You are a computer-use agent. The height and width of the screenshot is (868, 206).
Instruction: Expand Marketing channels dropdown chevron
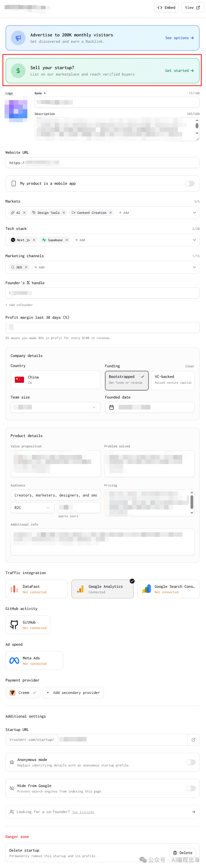194,267
